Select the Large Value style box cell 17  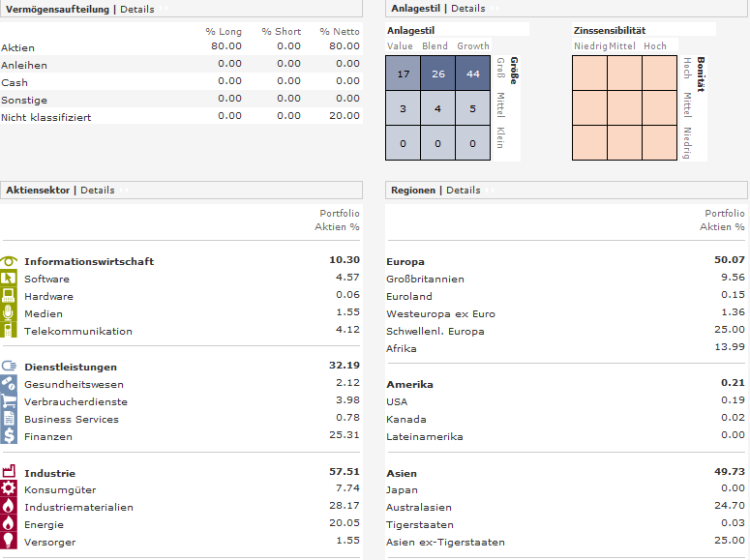(x=404, y=74)
